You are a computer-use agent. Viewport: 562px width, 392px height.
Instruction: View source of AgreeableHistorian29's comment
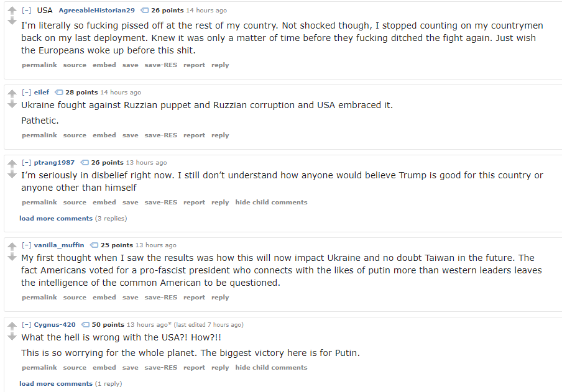[x=75, y=65]
